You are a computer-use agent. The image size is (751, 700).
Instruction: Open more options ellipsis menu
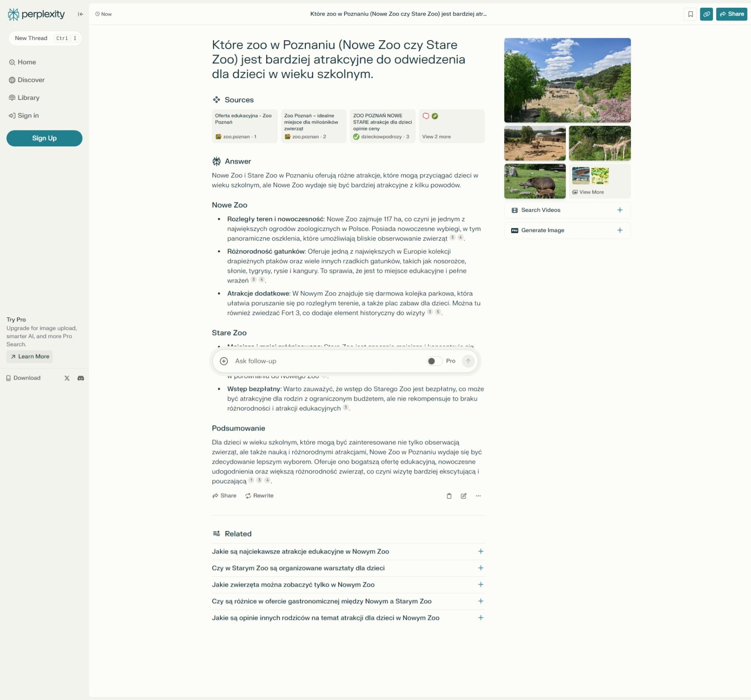478,496
